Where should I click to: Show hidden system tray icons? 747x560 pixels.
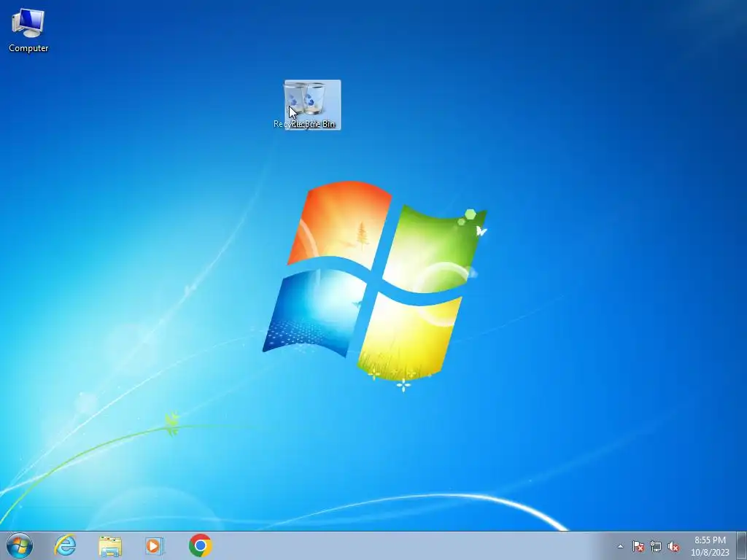click(620, 546)
